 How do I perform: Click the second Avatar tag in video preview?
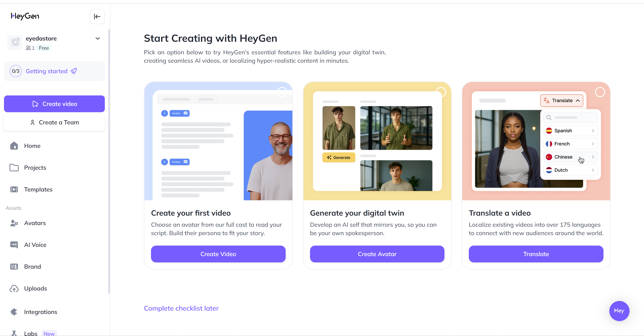(179, 162)
